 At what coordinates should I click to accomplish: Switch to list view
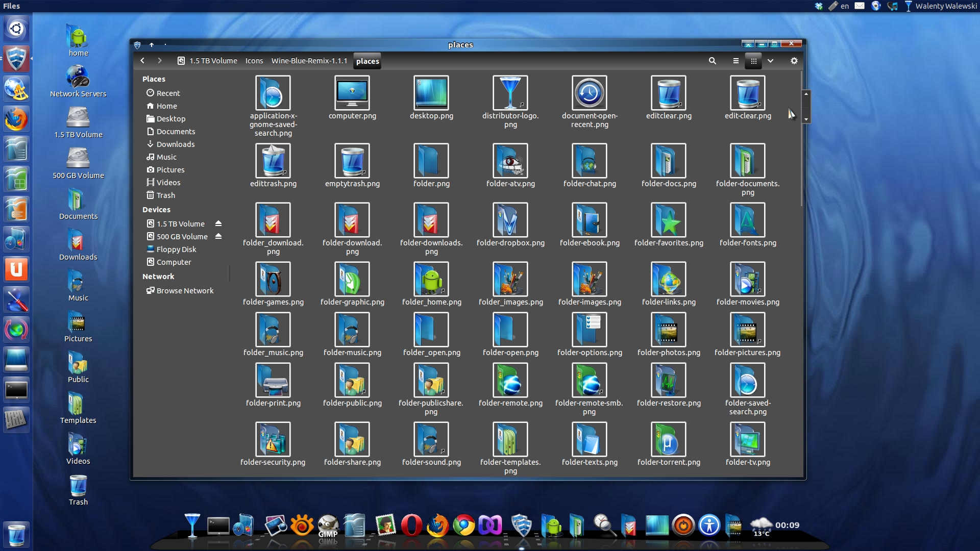[736, 61]
